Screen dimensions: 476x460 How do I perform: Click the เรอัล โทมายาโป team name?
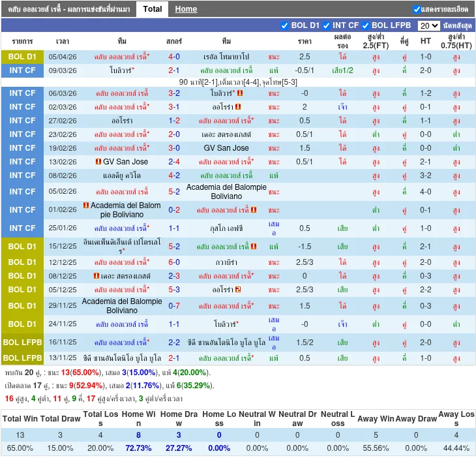[226, 57]
